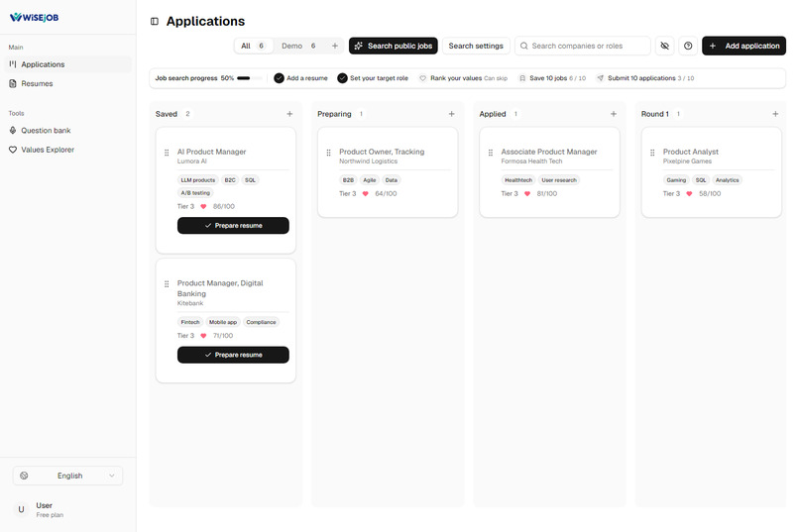Click drag handle on AI Product Manager card
799x532 pixels.
pyautogui.click(x=167, y=153)
